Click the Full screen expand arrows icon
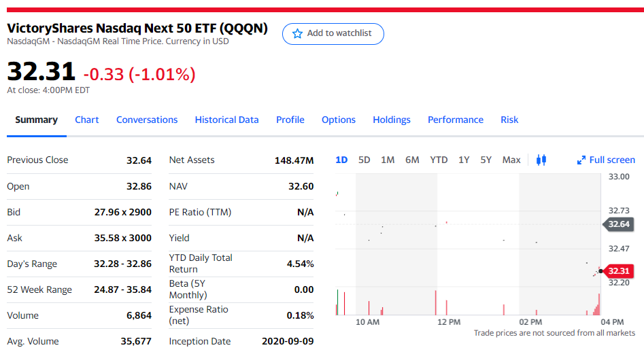Screen dimensions: 644x354 point(581,160)
